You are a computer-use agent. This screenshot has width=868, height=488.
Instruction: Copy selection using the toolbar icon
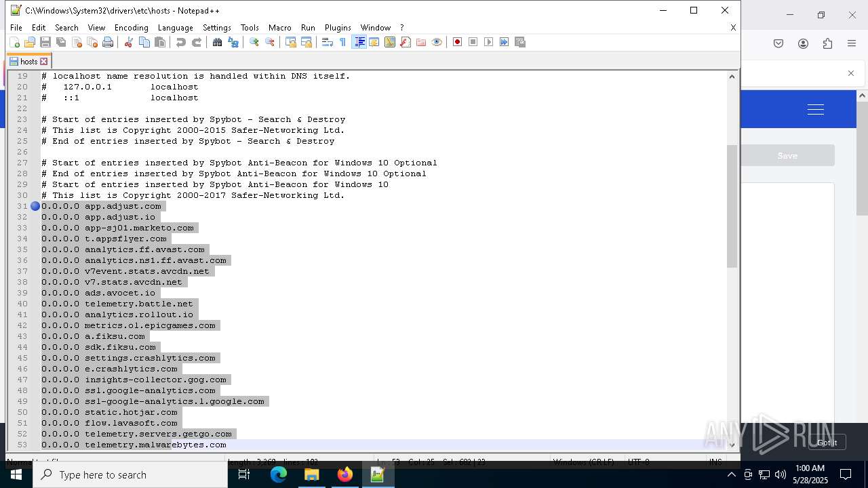144,42
